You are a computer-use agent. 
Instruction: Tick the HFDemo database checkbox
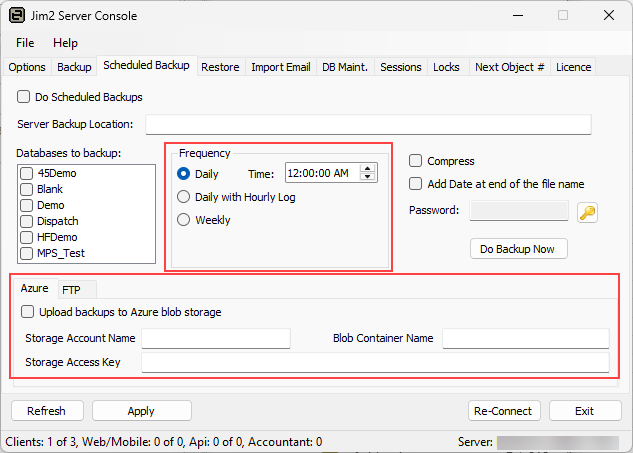27,237
